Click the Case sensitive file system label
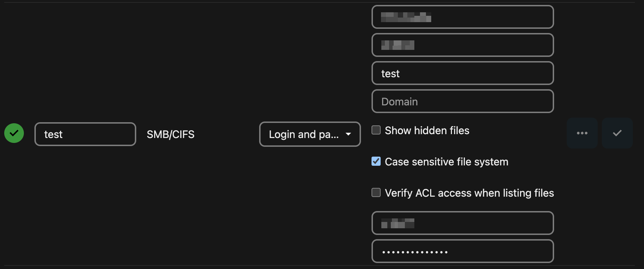The image size is (644, 269). [446, 162]
